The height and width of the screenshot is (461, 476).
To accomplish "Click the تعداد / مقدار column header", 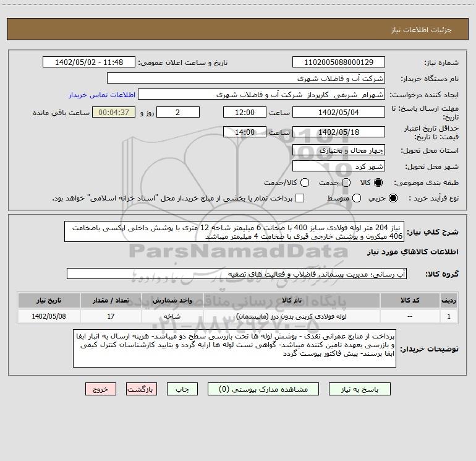I will click(111, 300).
